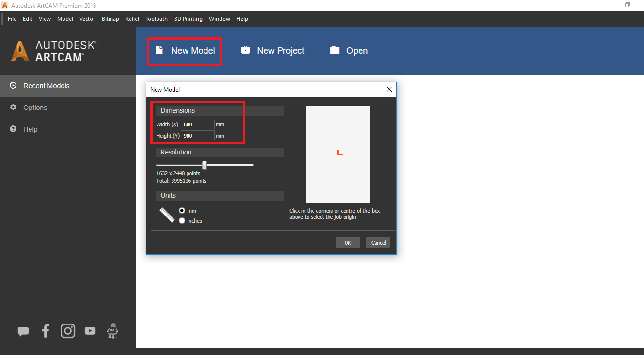Screen dimensions: 644x355
Task: Restore down the ArtCAM window
Action: click(x=628, y=5)
